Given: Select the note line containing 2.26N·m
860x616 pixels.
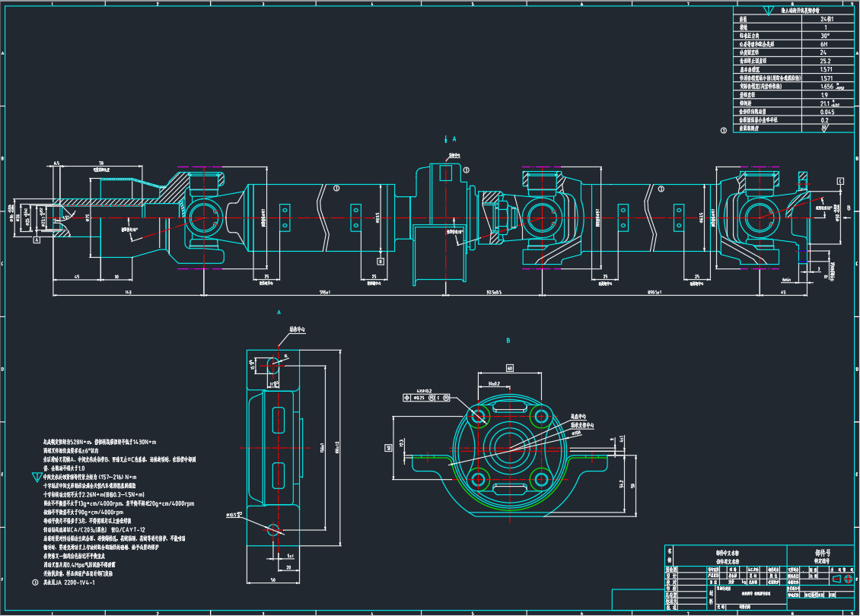Looking at the screenshot, I should (x=94, y=494).
